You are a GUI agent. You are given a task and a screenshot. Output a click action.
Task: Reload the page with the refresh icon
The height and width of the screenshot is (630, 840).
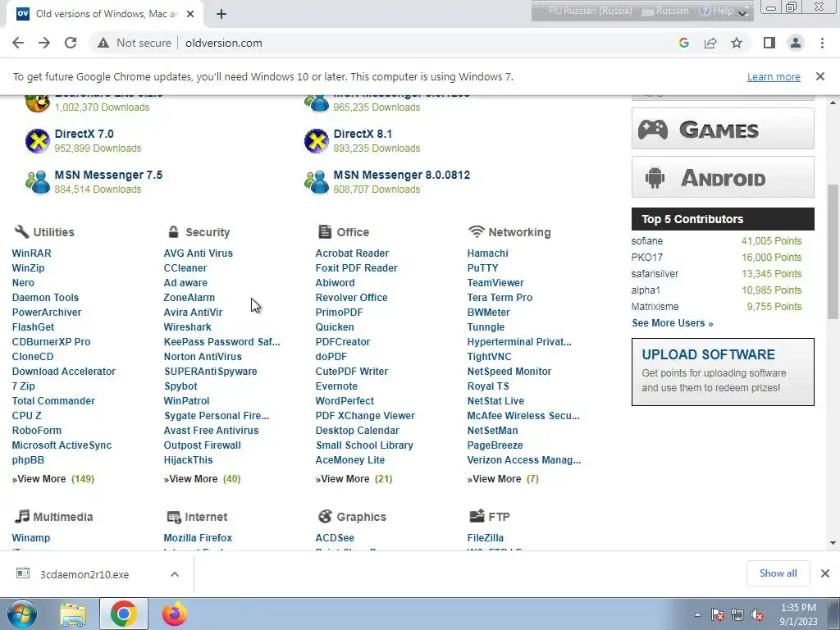71,43
